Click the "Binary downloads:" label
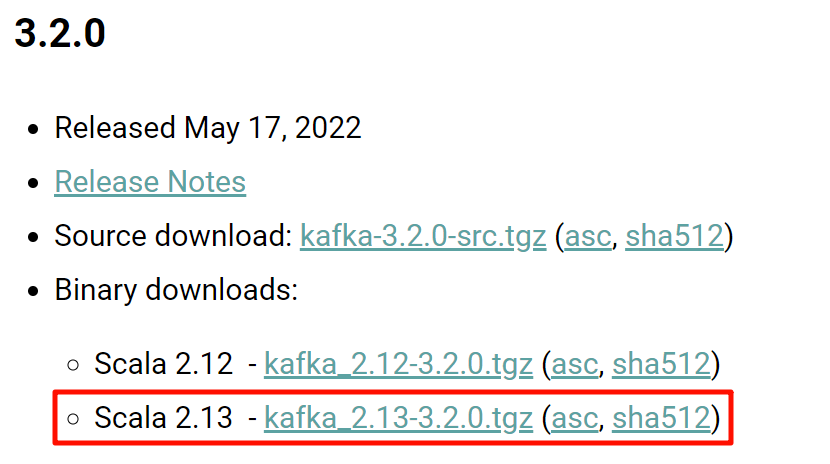The image size is (830, 464). 176,291
